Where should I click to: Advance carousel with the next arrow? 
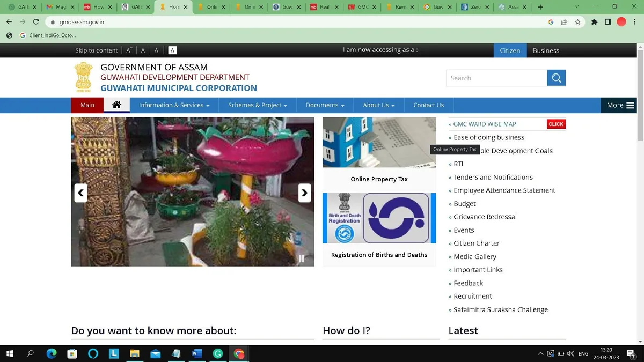[x=304, y=193]
